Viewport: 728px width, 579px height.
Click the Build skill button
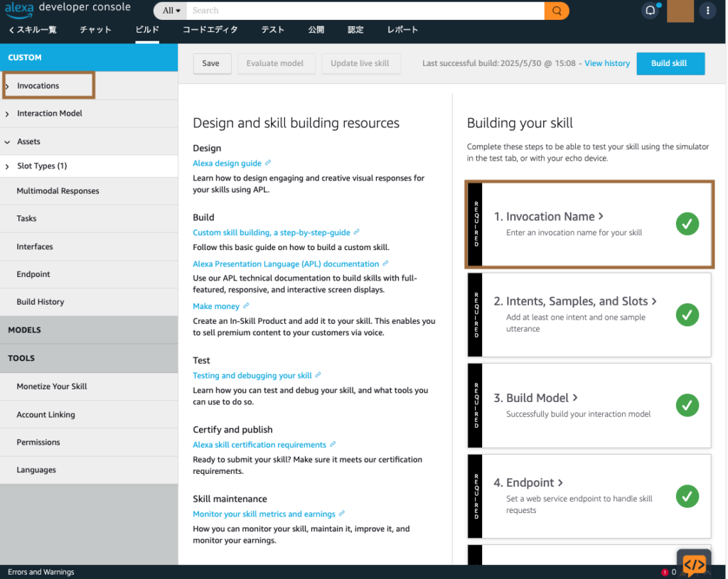[x=669, y=63]
